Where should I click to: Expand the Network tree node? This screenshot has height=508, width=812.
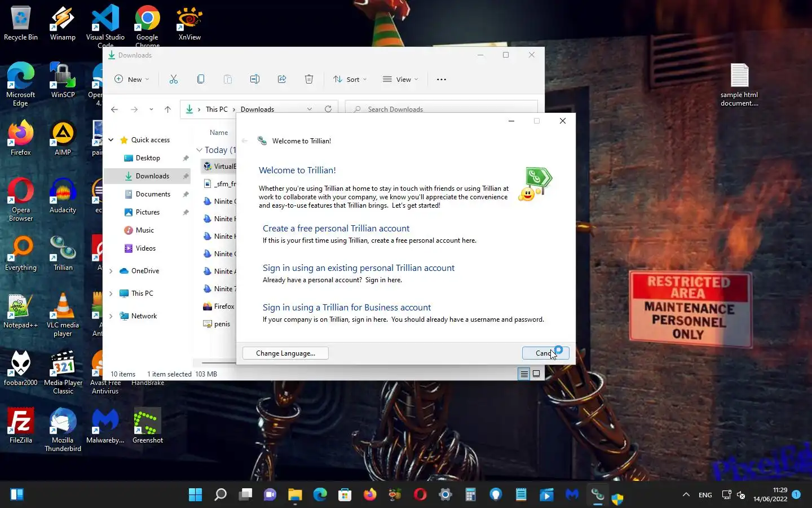(111, 316)
